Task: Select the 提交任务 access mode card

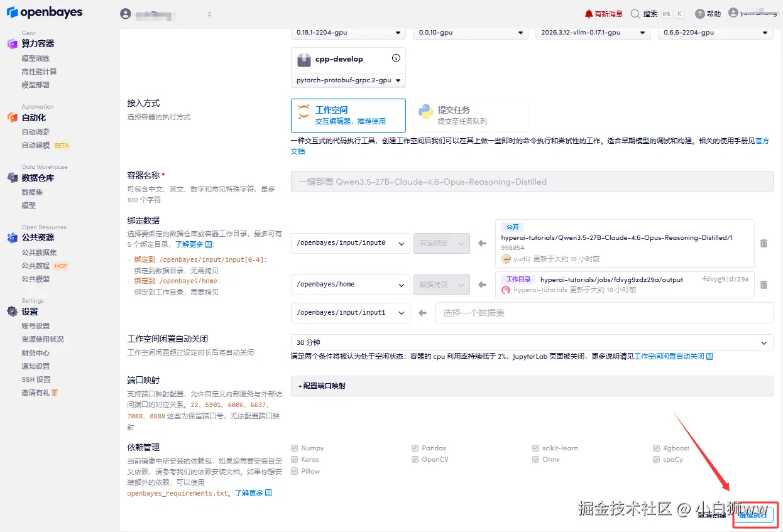Action: tap(470, 115)
